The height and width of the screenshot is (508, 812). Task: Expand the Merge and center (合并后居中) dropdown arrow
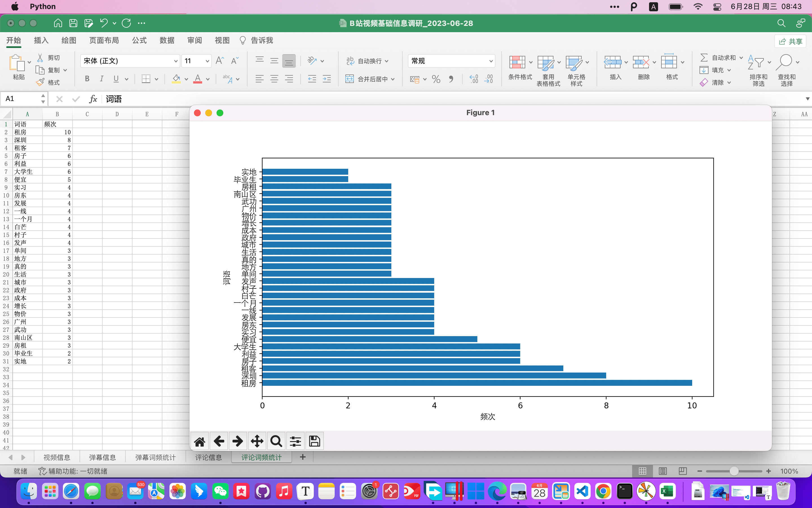pyautogui.click(x=393, y=79)
